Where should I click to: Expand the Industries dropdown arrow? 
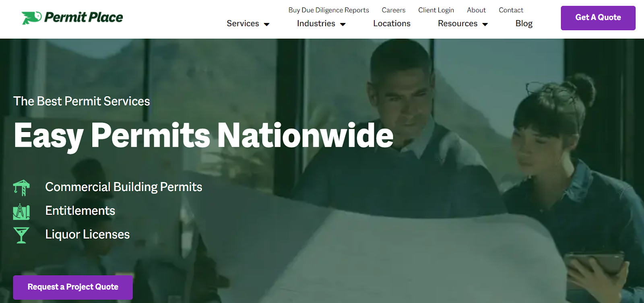click(343, 25)
